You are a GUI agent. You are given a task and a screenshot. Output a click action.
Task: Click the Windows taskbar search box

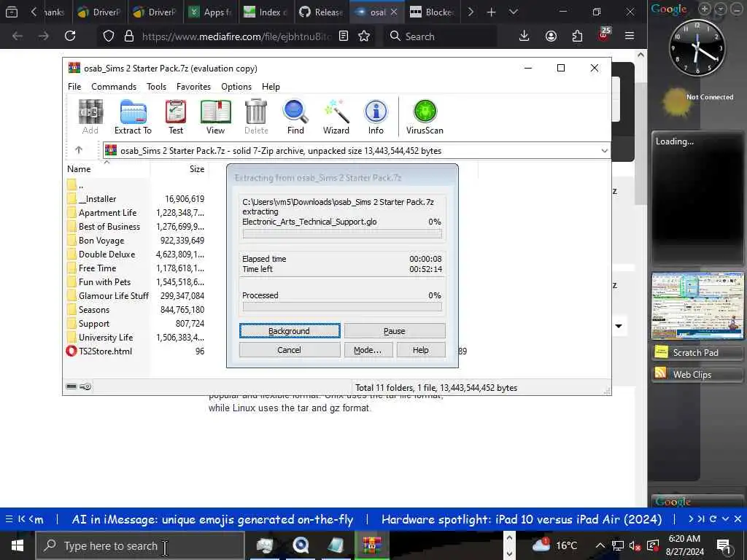pyautogui.click(x=140, y=545)
